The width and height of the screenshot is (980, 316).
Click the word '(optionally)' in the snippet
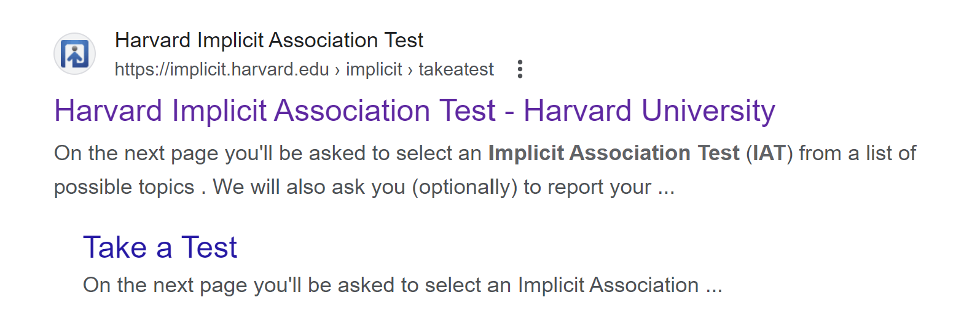[x=465, y=187]
